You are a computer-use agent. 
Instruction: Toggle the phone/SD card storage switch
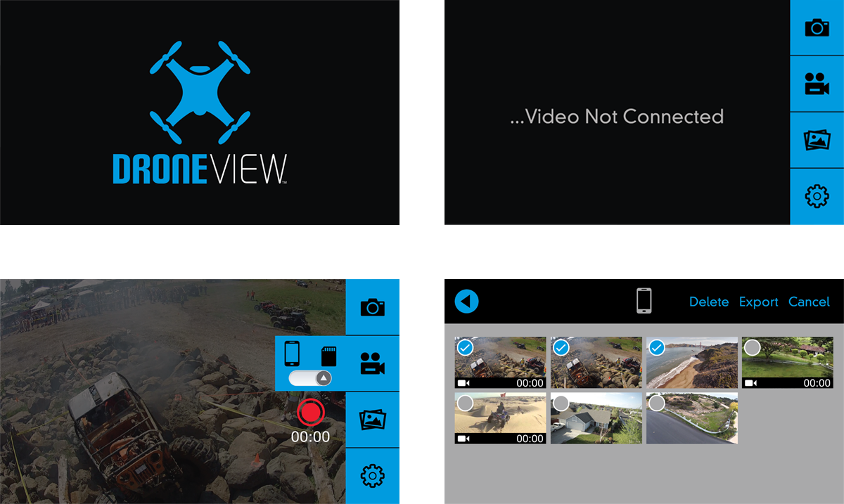point(310,378)
